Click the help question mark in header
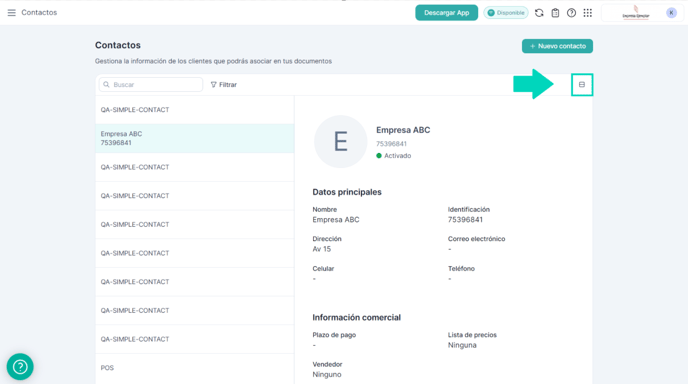The height and width of the screenshot is (384, 688). click(571, 13)
